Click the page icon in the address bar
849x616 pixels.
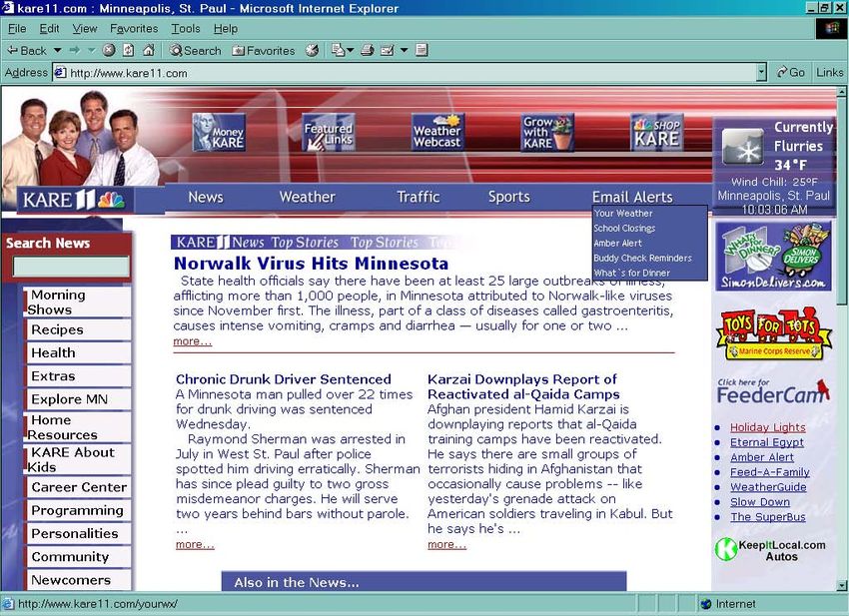click(60, 73)
